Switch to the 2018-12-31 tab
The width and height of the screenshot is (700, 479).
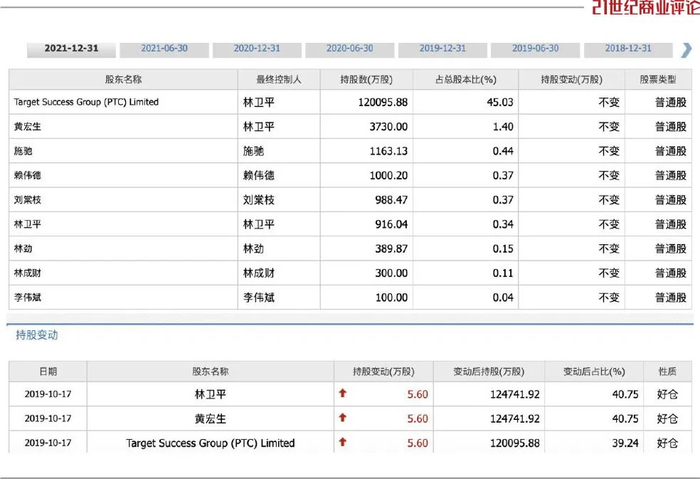click(627, 49)
